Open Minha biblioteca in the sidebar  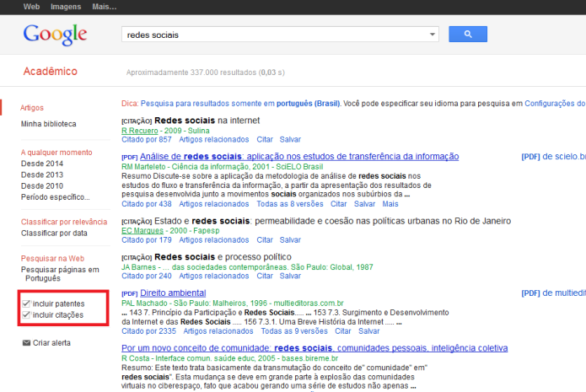coord(49,124)
